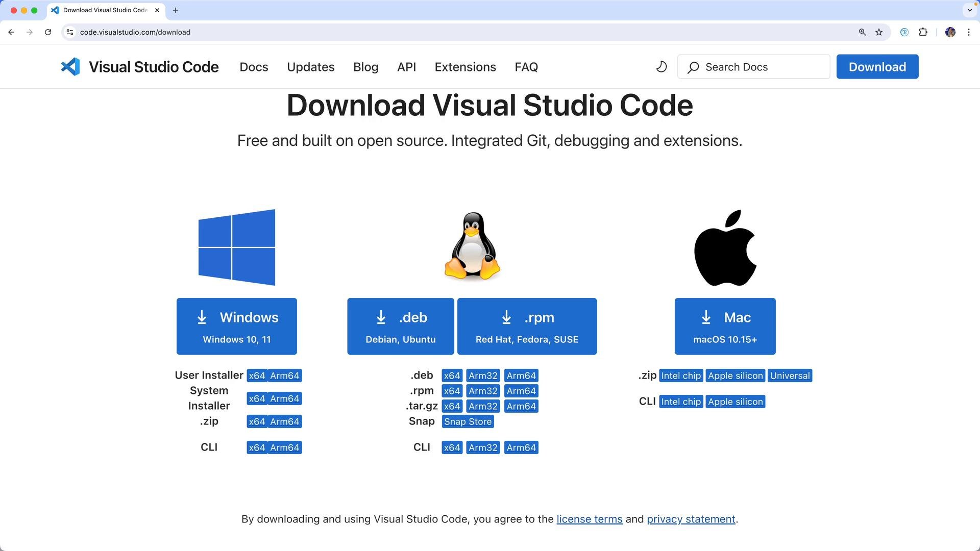Select Mac .zip Universal build

790,375
